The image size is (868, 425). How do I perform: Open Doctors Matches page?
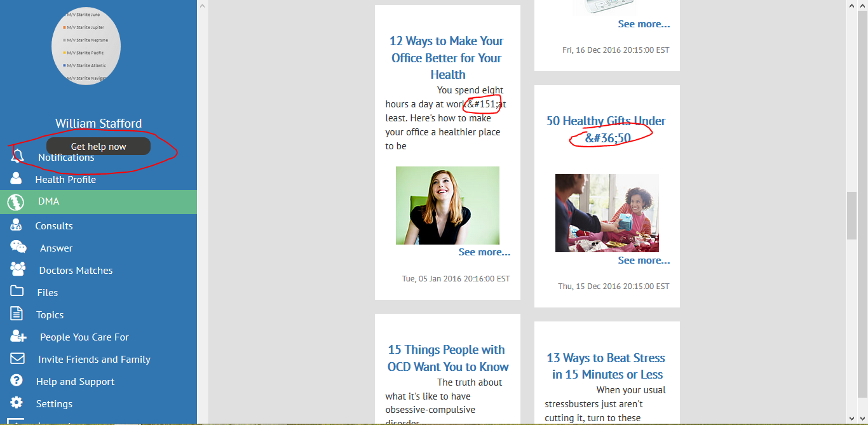76,271
